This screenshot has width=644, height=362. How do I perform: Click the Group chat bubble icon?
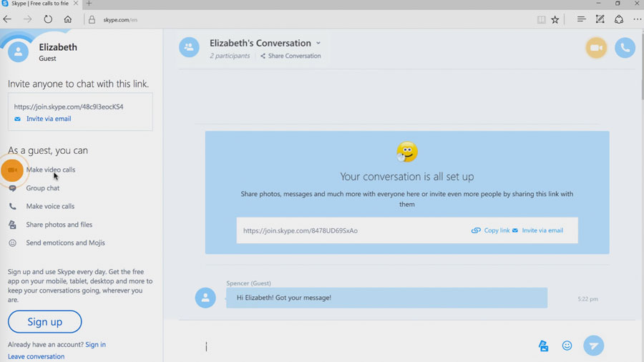tap(13, 188)
